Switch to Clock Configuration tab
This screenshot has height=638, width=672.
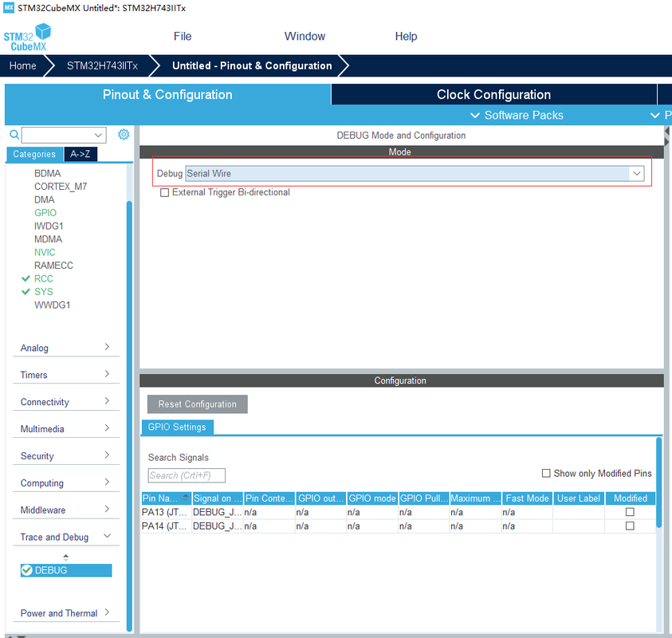pos(493,94)
